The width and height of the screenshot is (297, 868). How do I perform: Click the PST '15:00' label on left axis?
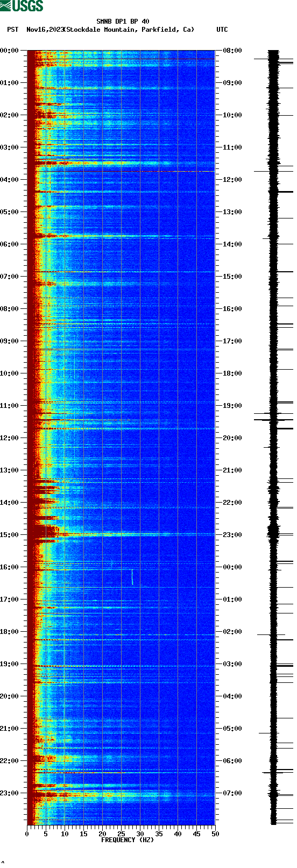click(10, 535)
